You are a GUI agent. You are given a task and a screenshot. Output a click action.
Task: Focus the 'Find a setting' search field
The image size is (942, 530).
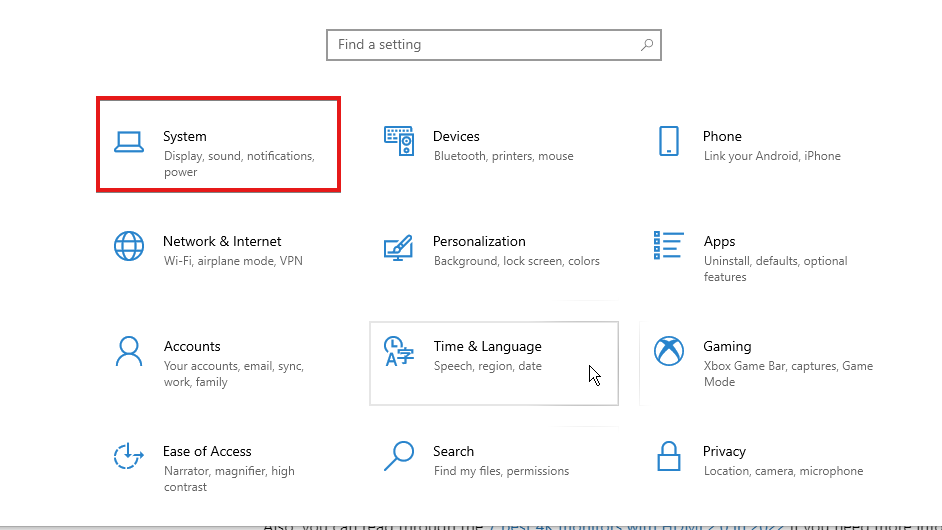480,45
